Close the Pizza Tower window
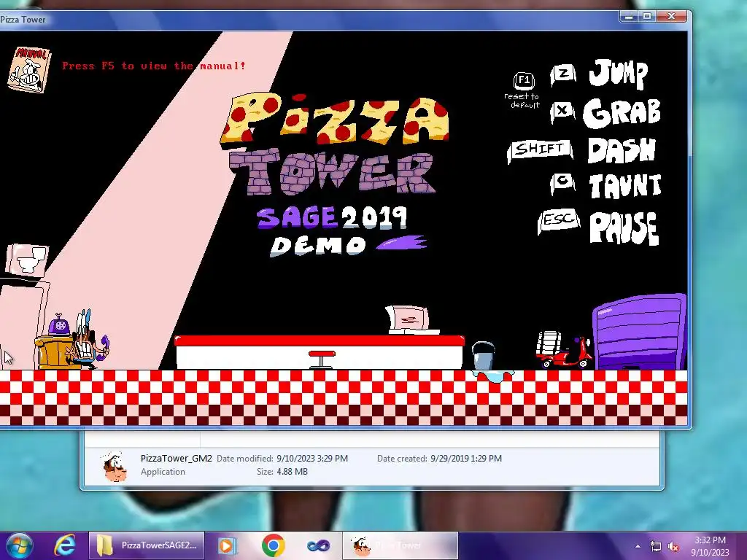 [671, 17]
